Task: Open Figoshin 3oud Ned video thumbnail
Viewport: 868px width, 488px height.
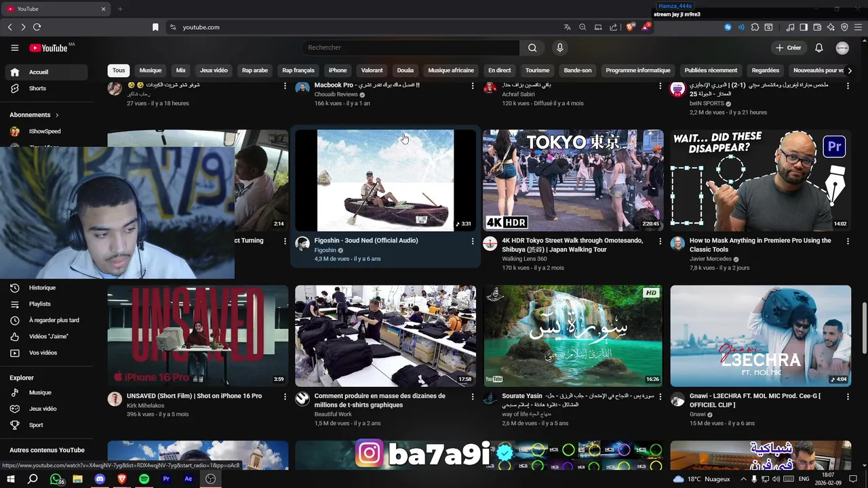Action: [385, 180]
